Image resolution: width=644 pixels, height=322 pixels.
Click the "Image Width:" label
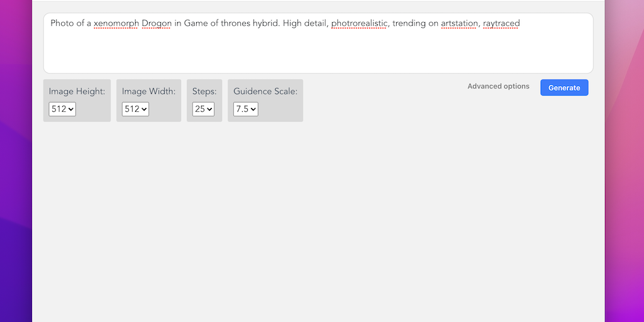click(148, 91)
